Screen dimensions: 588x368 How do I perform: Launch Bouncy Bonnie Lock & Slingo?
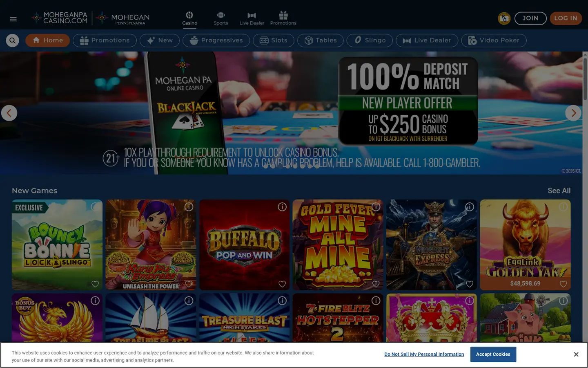tap(57, 245)
